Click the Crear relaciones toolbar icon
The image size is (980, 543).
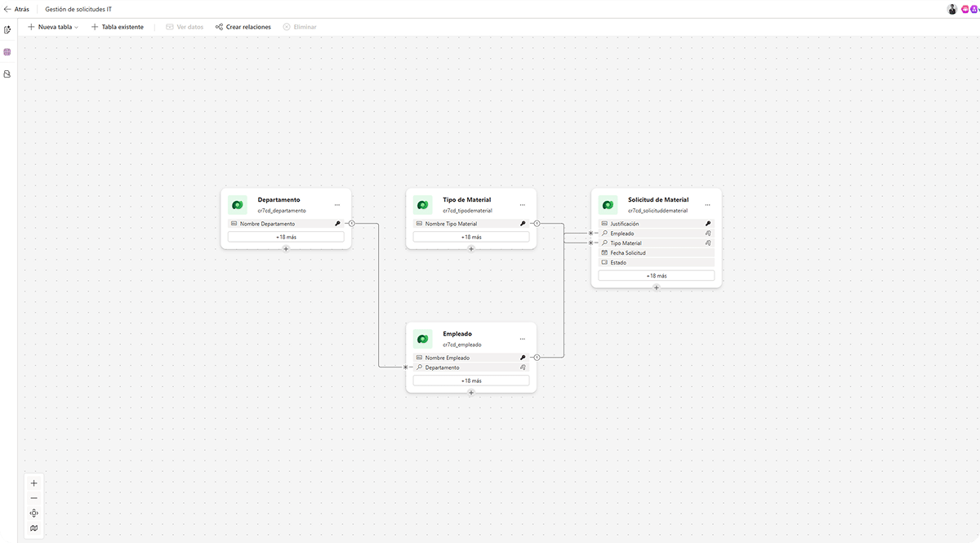tap(218, 26)
